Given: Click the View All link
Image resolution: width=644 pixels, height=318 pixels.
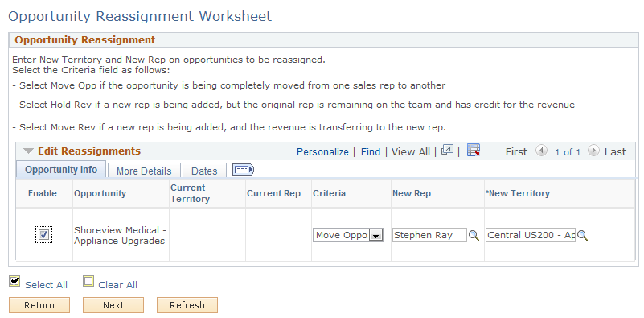Looking at the screenshot, I should click(410, 152).
